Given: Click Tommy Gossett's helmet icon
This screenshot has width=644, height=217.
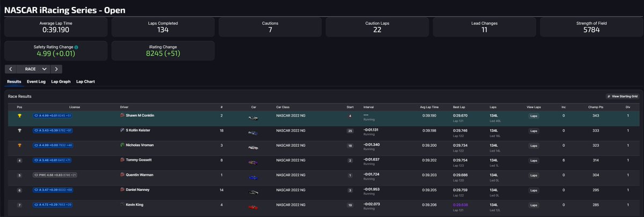Looking at the screenshot, I should 122,160.
